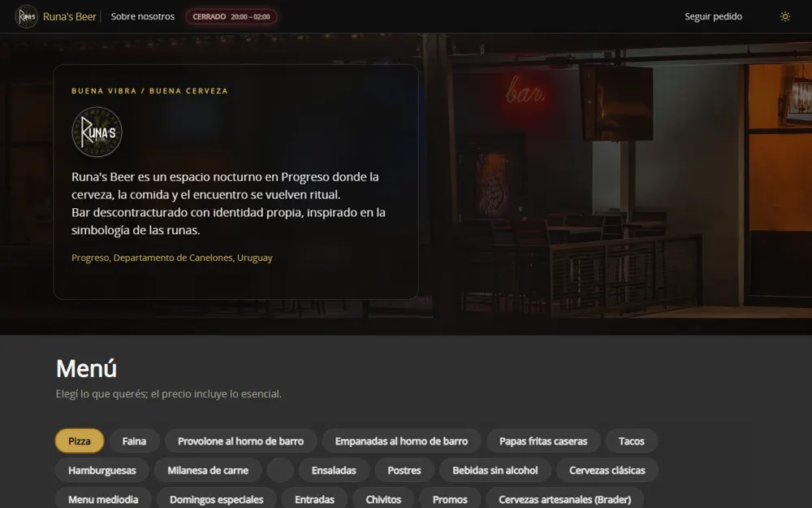
Task: Open Seguir pedido order tracking
Action: click(713, 16)
